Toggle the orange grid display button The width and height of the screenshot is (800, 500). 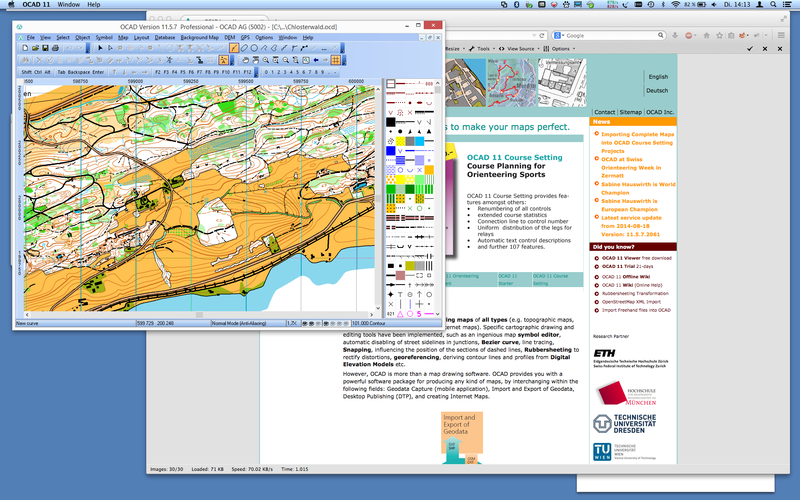[336, 60]
